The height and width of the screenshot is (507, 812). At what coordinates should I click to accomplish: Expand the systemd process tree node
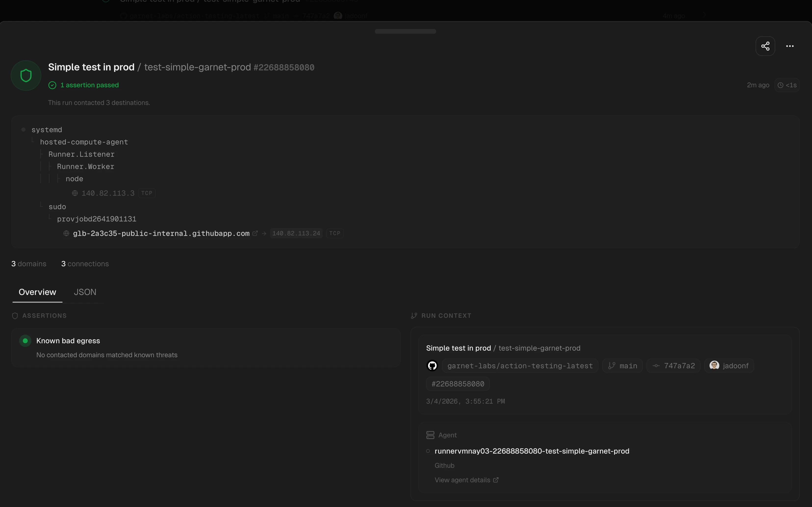(x=46, y=130)
